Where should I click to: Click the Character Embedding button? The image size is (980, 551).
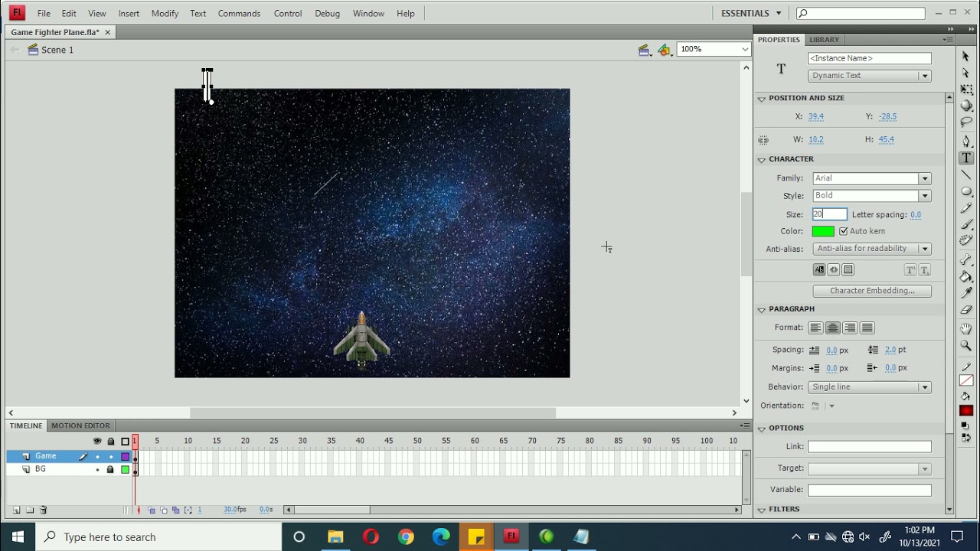tap(872, 291)
